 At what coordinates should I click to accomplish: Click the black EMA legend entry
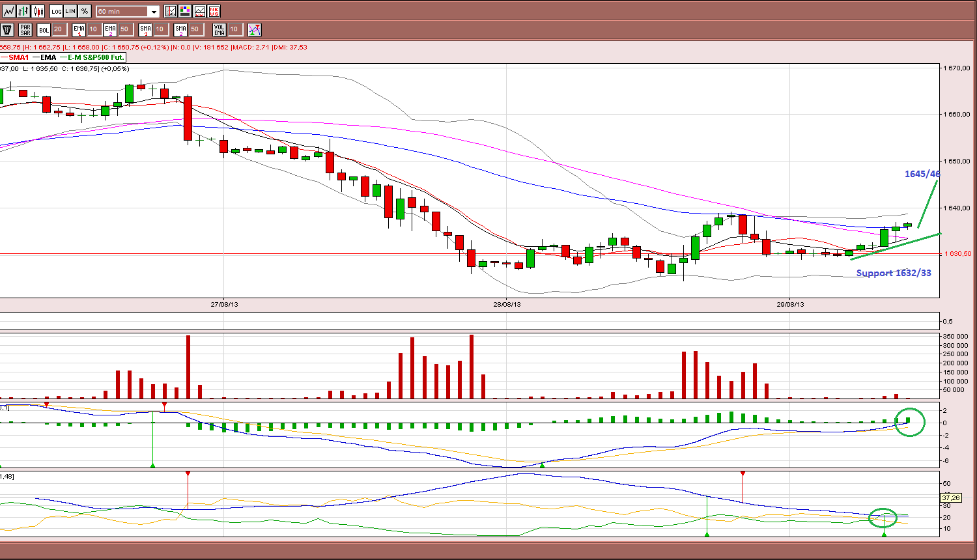(45, 57)
